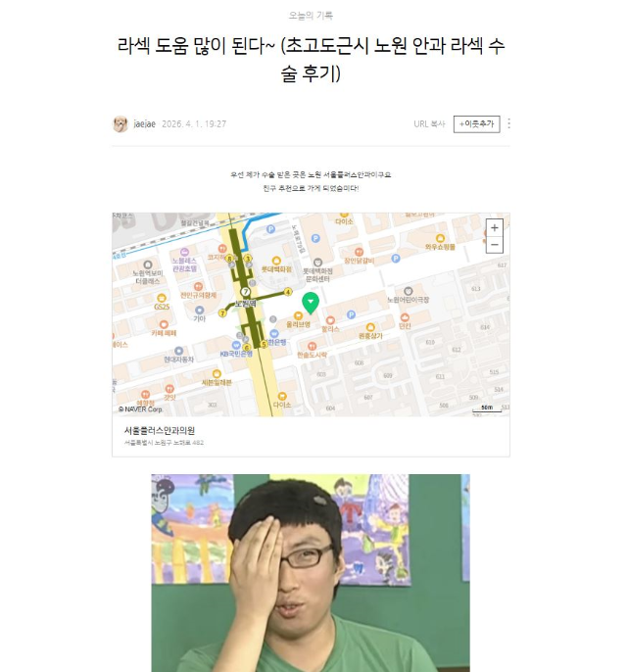Screen dimensions: 627x672
Task: Click the 한솥도시락 restaurant marker
Action: [312, 346]
